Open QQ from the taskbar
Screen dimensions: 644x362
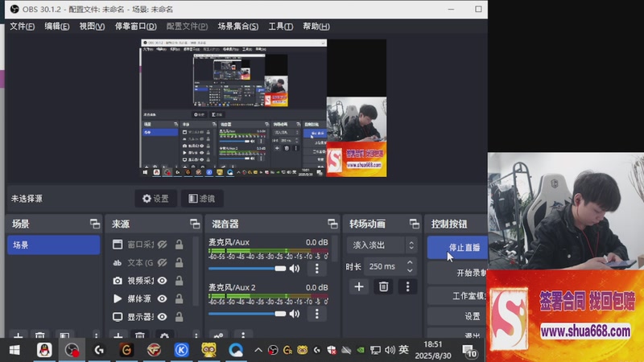pyautogui.click(x=44, y=350)
